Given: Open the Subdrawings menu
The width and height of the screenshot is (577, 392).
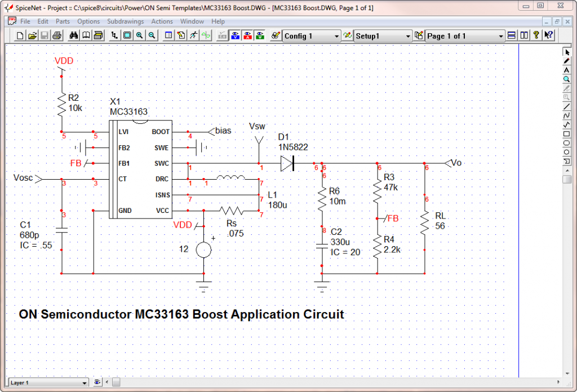Looking at the screenshot, I should point(125,21).
